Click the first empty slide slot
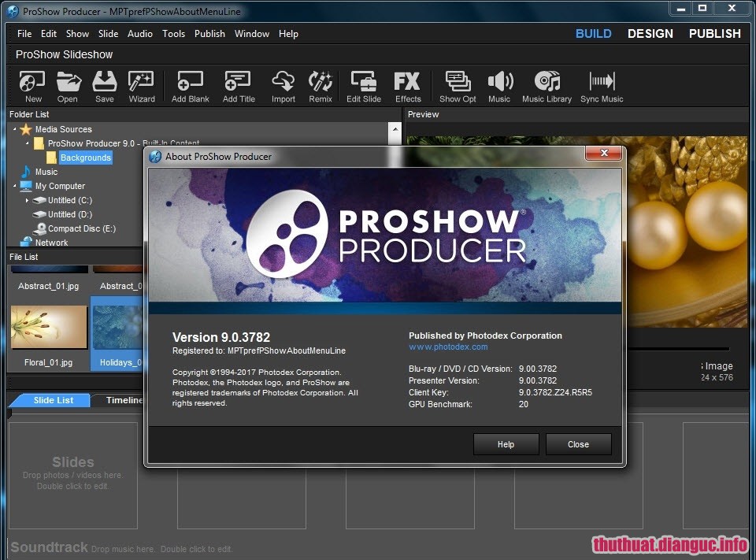Viewport: 756px width, 560px height. click(73, 476)
